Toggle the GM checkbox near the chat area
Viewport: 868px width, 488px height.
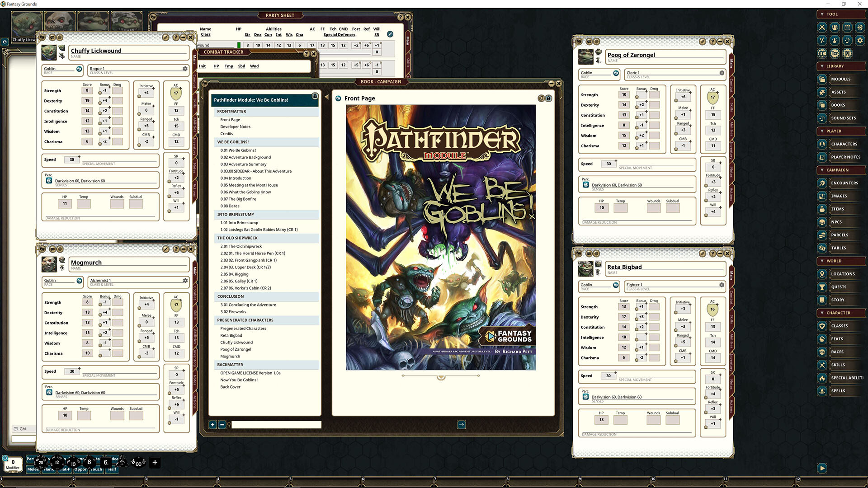click(x=16, y=429)
